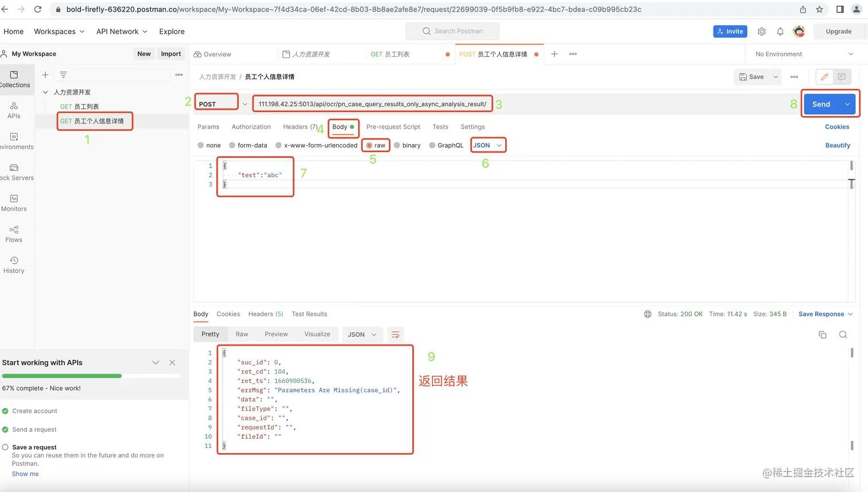
Task: Open the Save Response dropdown
Action: [826, 314]
